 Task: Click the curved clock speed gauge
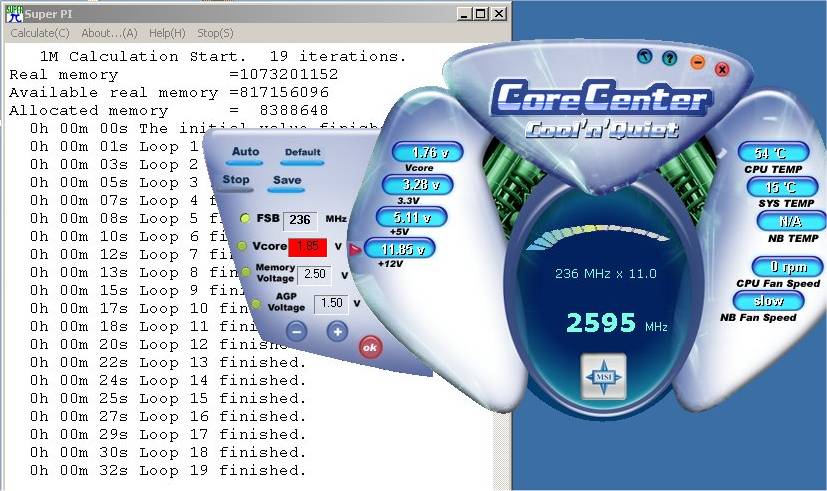599,237
